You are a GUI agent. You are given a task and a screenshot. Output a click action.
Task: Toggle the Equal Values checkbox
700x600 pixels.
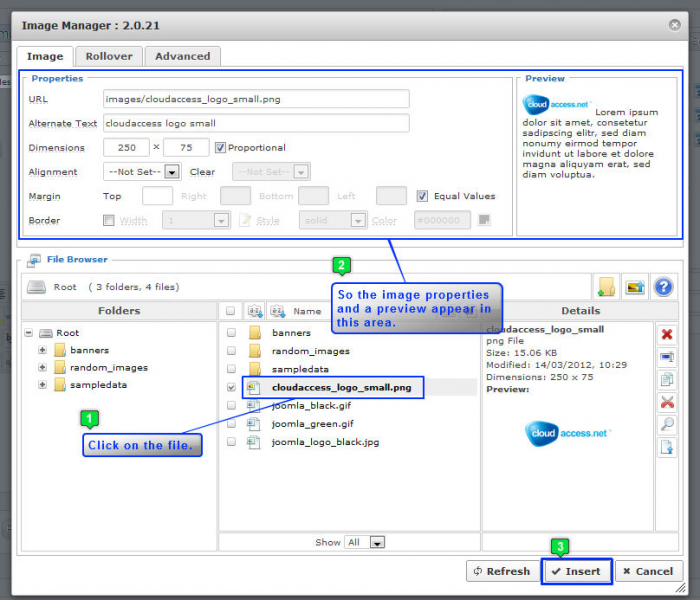pyautogui.click(x=423, y=196)
